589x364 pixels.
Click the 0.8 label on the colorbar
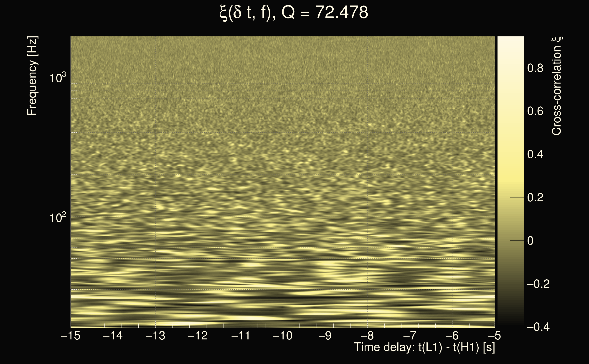(535, 68)
